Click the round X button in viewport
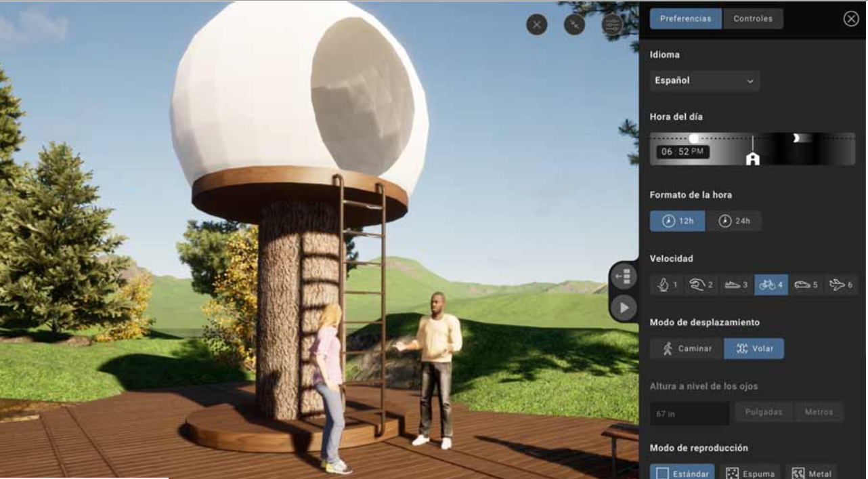Viewport: 868px width, 479px height. tap(537, 25)
